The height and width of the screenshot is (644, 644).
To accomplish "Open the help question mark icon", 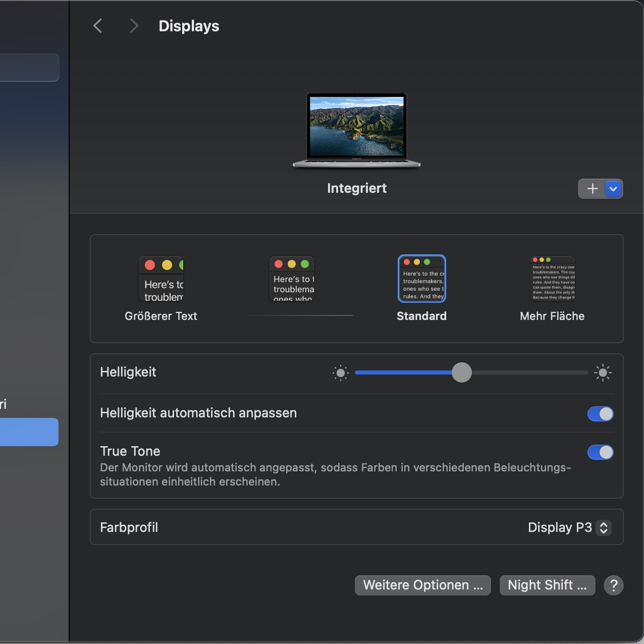I will point(614,585).
